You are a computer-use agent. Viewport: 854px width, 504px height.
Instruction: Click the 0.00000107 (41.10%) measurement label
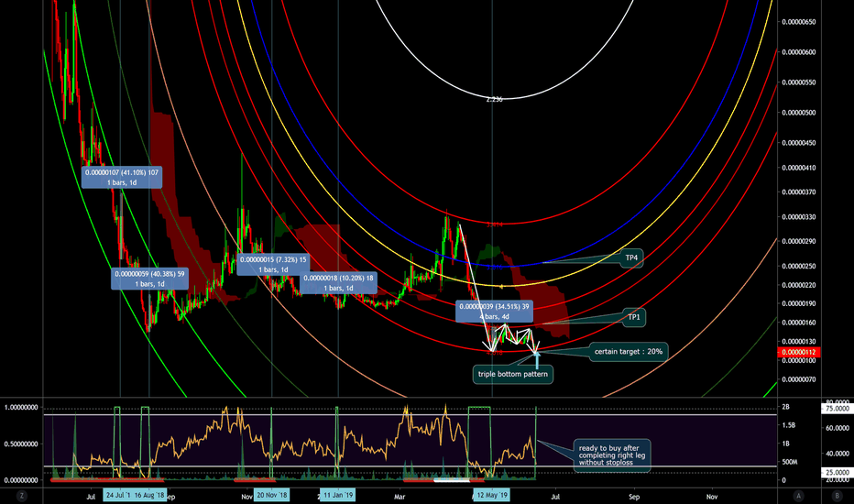(x=122, y=178)
